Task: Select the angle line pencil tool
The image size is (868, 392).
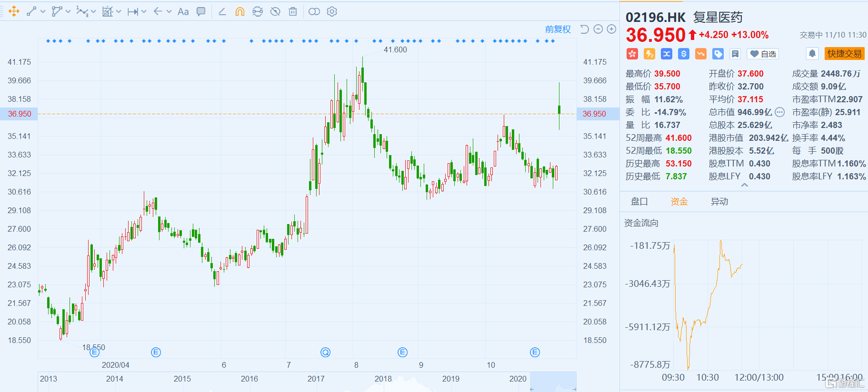Action: click(222, 11)
